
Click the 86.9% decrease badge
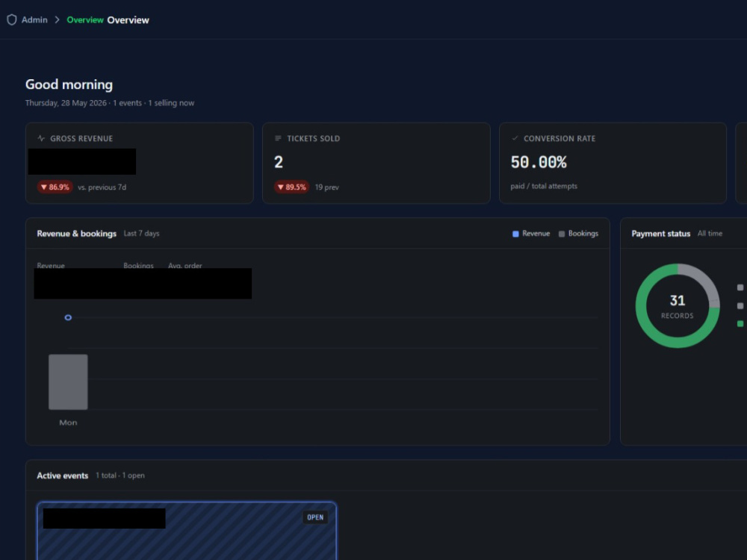[55, 187]
